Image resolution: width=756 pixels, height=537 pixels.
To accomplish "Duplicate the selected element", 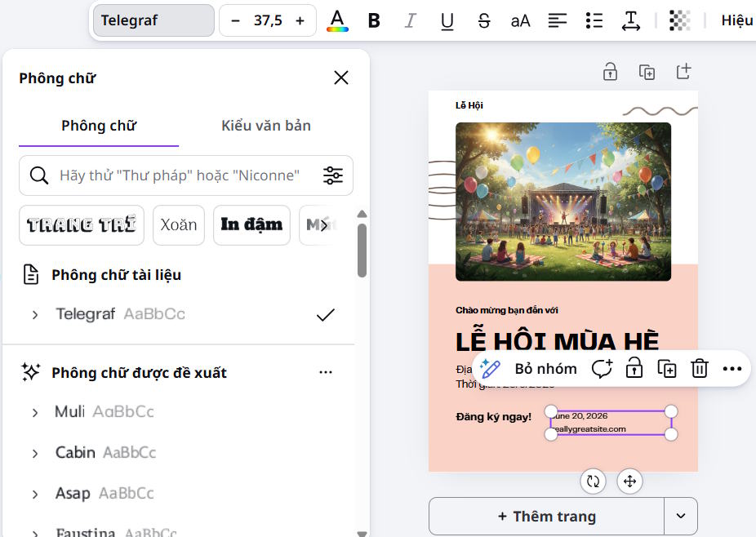I will point(667,368).
